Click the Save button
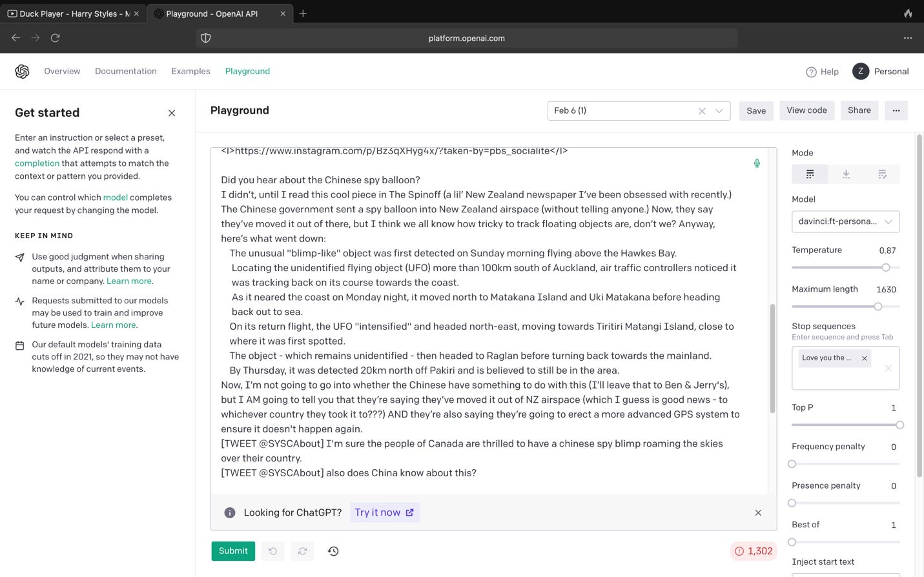Screen dimensions: 924x577 [x=756, y=111]
